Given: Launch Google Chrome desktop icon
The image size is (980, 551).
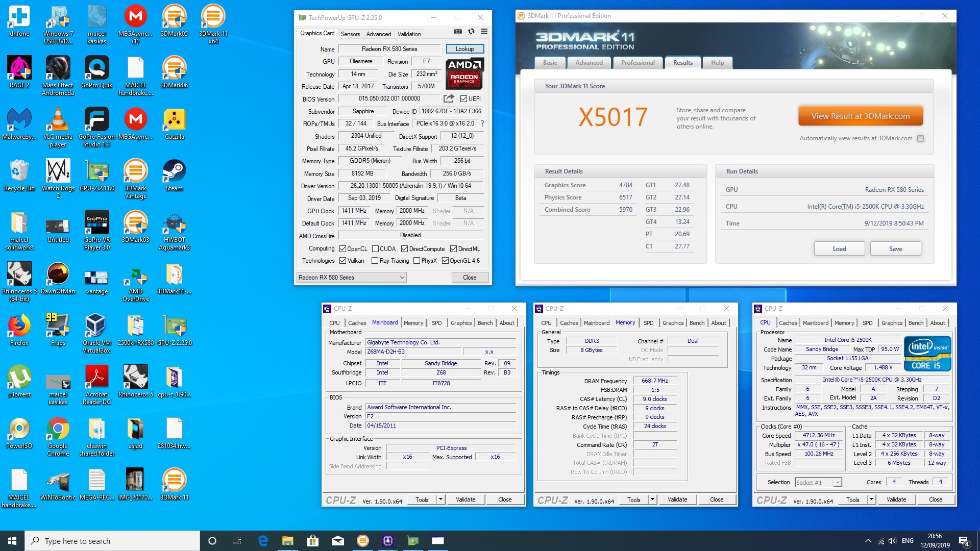Looking at the screenshot, I should [58, 436].
